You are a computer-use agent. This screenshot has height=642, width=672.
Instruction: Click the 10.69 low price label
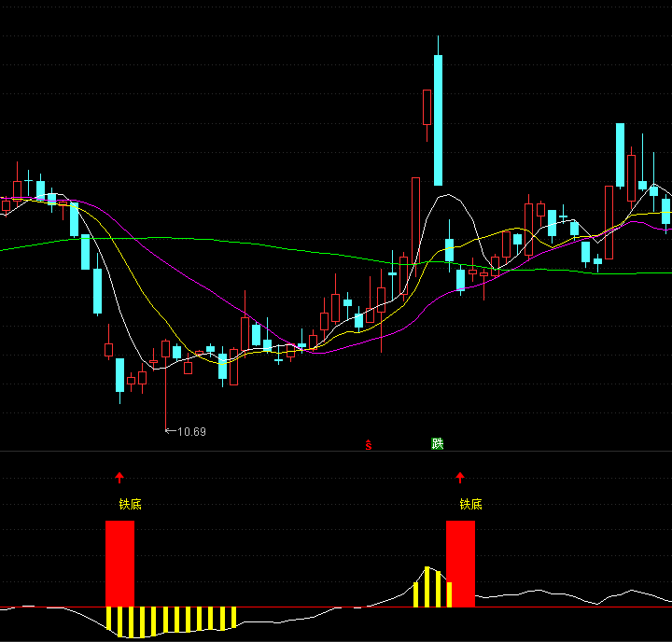click(x=191, y=432)
